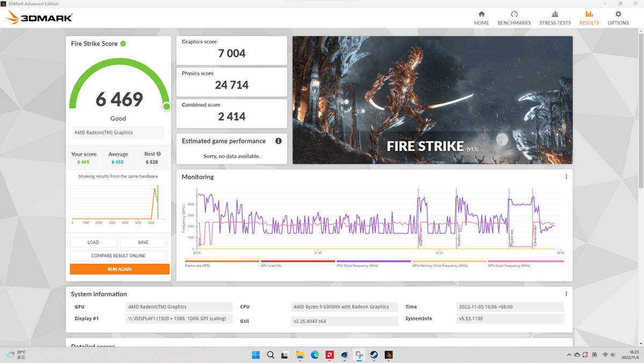Image resolution: width=644 pixels, height=363 pixels.
Task: Open taskbar Search
Action: click(271, 354)
